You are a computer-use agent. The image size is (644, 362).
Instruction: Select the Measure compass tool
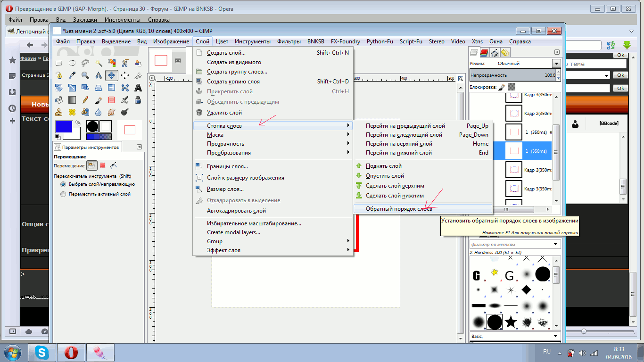[x=99, y=75]
